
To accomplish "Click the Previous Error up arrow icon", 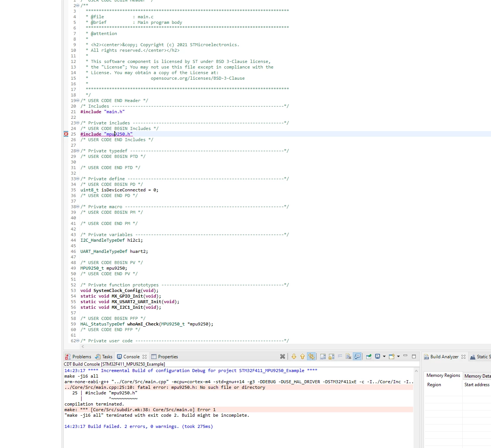I will click(x=302, y=356).
